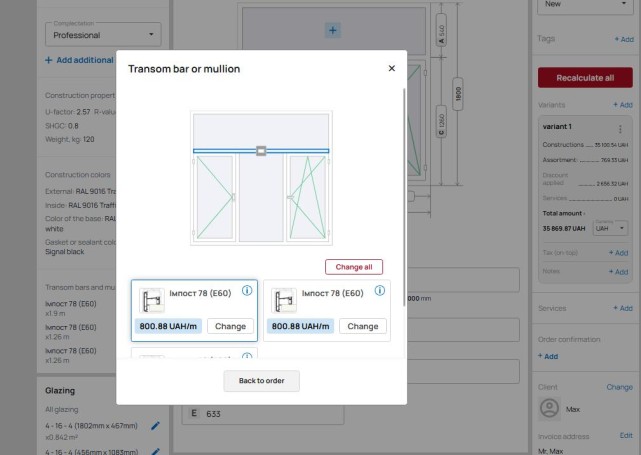Add tax on top
This screenshot has height=455, width=641.
619,253
